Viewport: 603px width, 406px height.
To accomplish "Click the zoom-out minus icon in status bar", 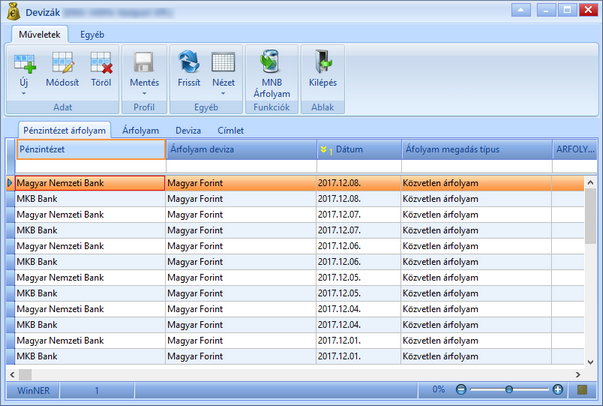I will [x=461, y=390].
